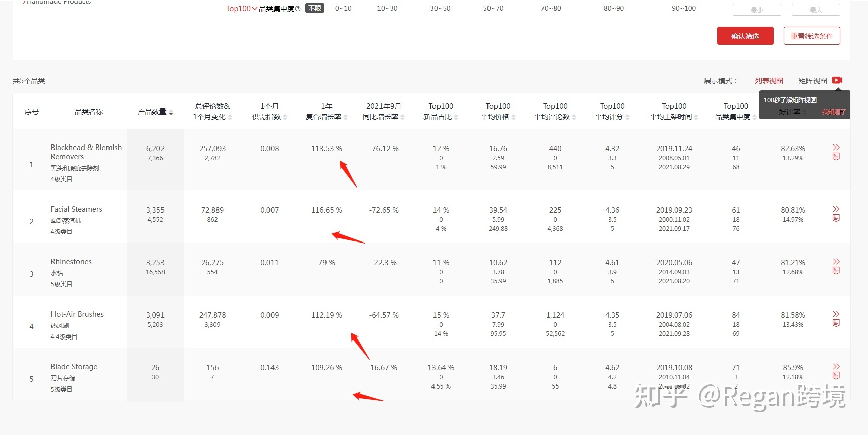Select the 0~10 concentration range
Screen dimensions: 868x435
(343, 8)
